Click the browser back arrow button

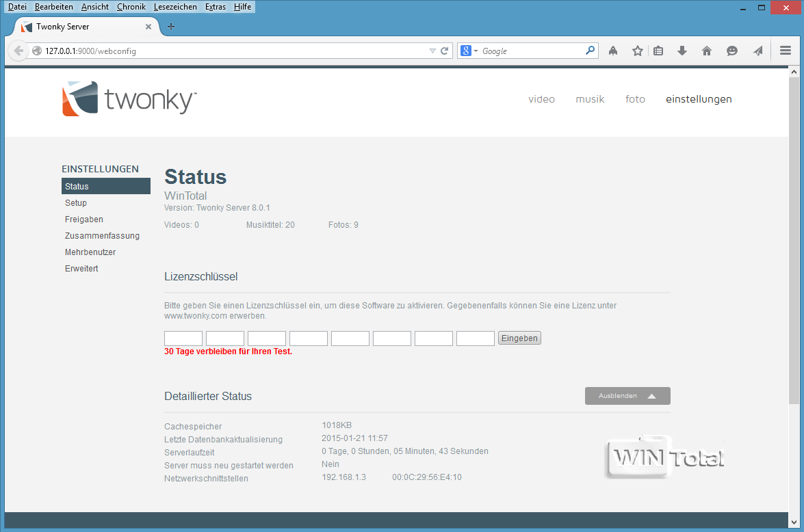click(x=18, y=51)
